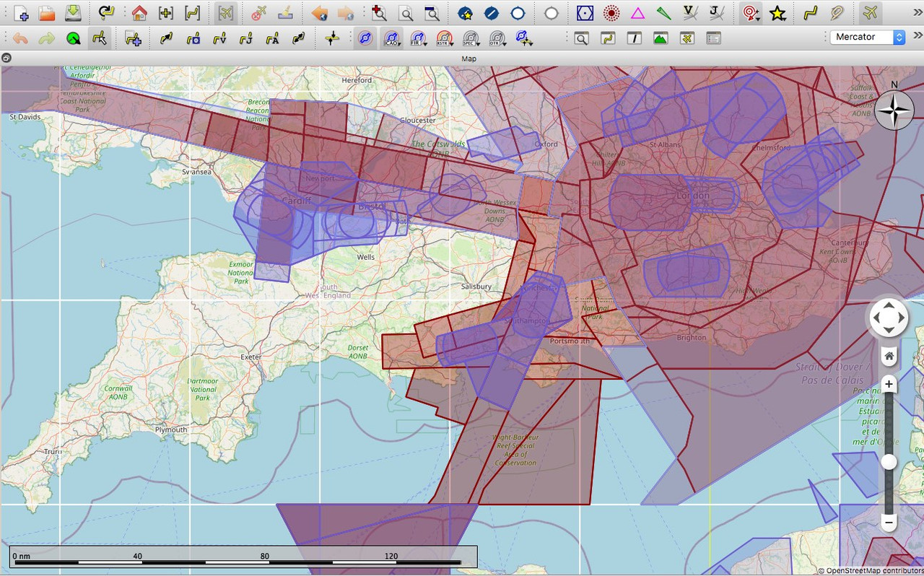The height and width of the screenshot is (576, 924).
Task: Undo last flight plan change
Action: (x=20, y=38)
